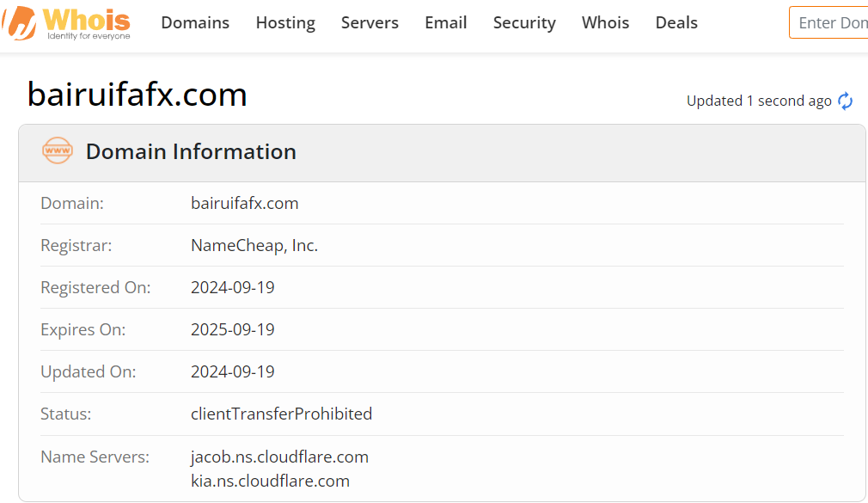The image size is (868, 503).
Task: Open the Security menu
Action: 524,22
